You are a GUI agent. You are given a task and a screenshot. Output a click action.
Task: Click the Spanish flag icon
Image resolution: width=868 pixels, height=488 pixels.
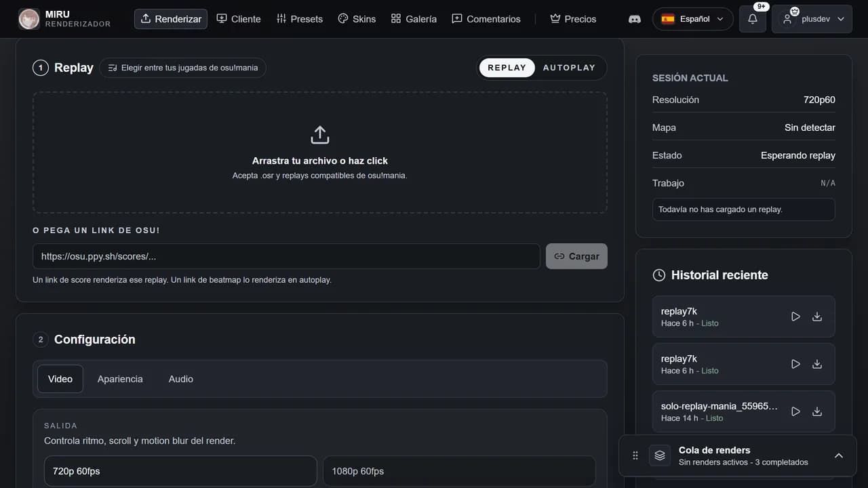[668, 19]
